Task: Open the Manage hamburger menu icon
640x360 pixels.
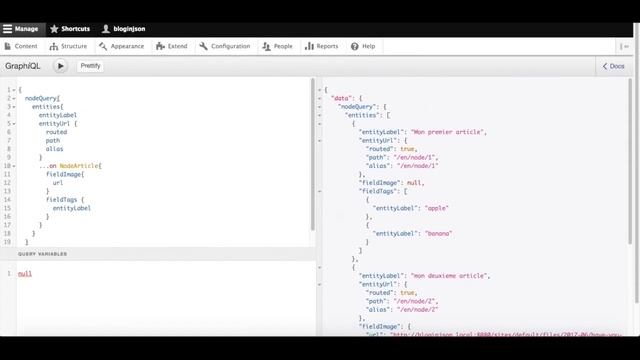Action: click(7, 29)
